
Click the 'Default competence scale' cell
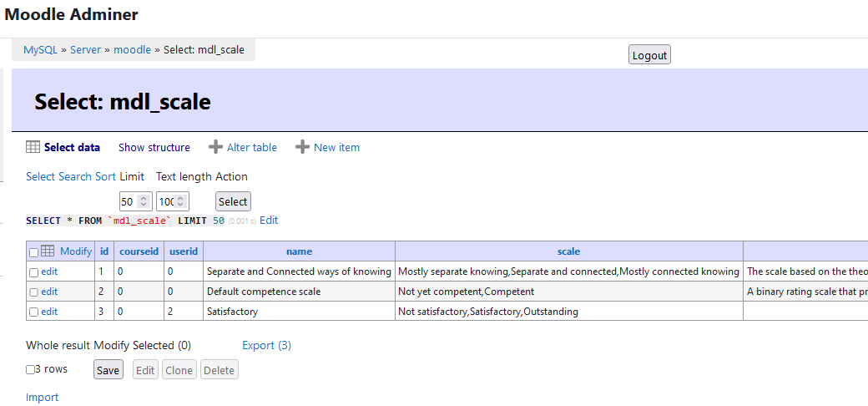pos(299,292)
